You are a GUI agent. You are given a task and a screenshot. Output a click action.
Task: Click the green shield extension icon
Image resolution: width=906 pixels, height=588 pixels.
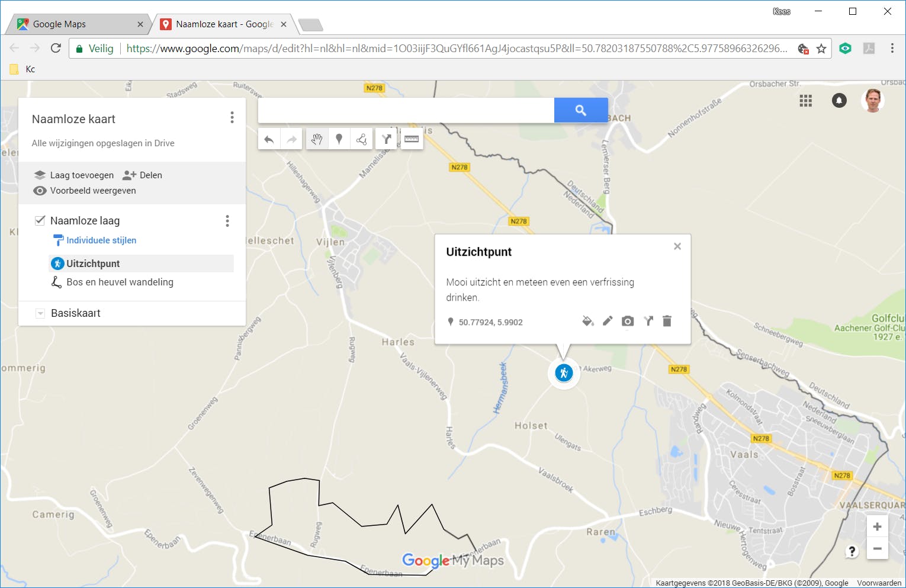point(845,49)
